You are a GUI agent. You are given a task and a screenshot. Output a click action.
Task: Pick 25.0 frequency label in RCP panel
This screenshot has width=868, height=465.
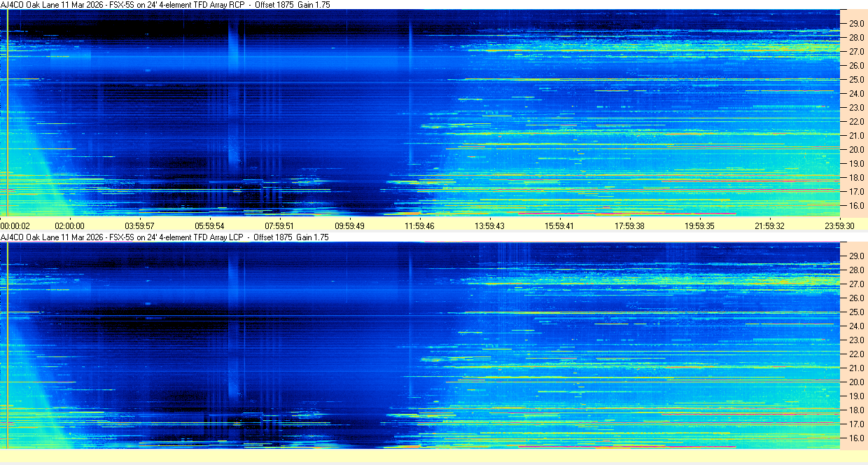click(857, 80)
